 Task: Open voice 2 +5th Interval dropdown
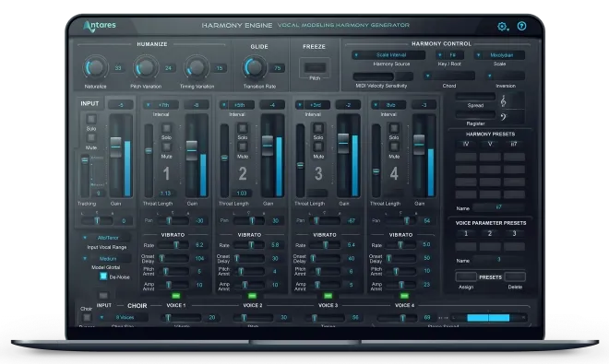[236, 105]
